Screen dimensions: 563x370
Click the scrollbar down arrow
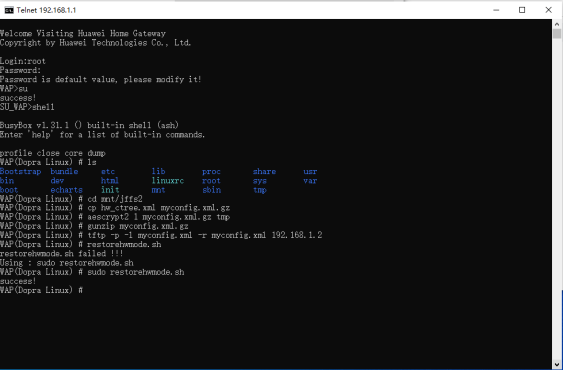pos(557,364)
